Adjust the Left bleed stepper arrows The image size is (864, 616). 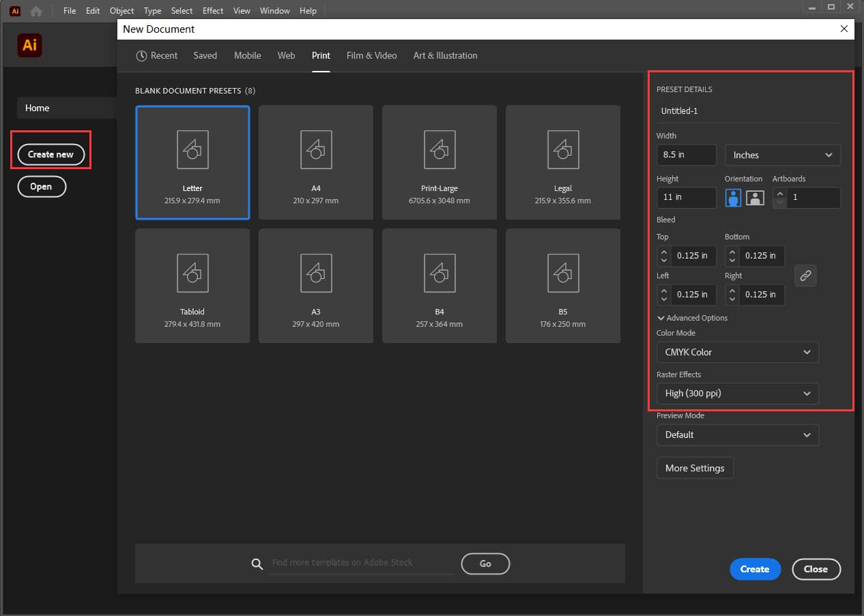[x=663, y=295]
